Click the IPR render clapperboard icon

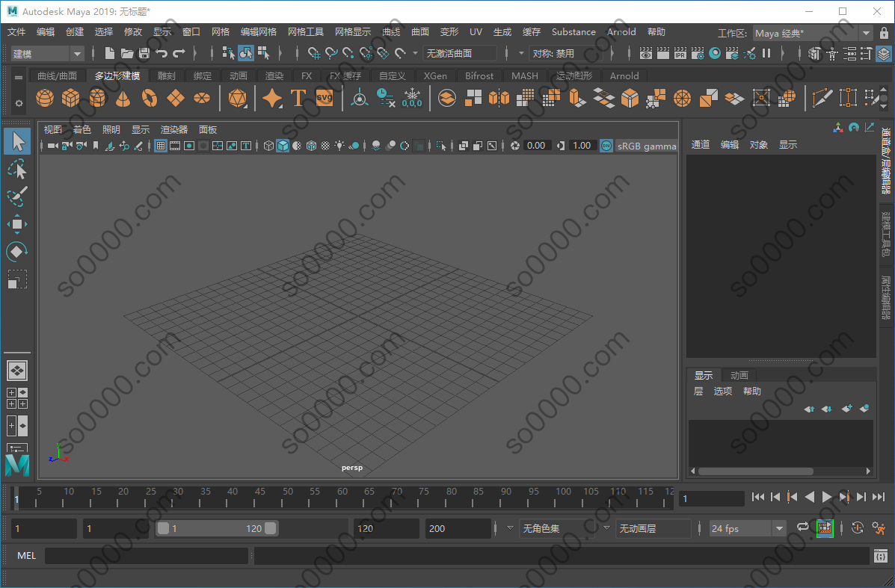[x=680, y=54]
